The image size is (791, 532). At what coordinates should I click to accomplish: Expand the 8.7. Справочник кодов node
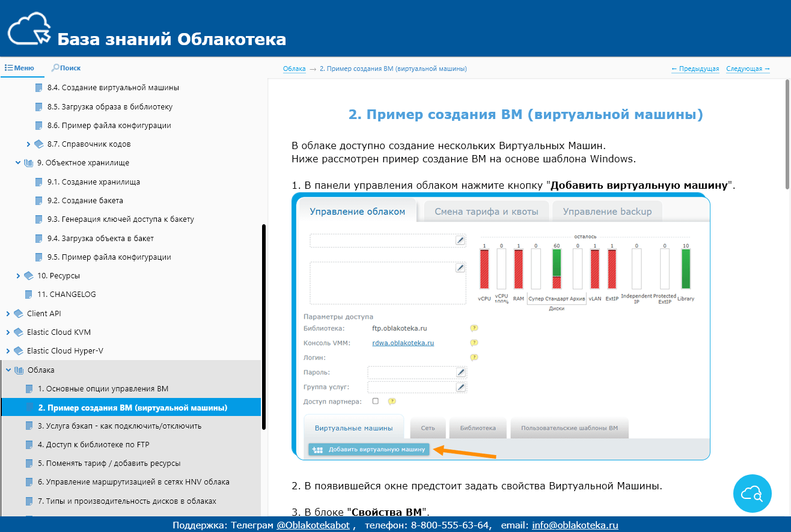click(x=28, y=144)
